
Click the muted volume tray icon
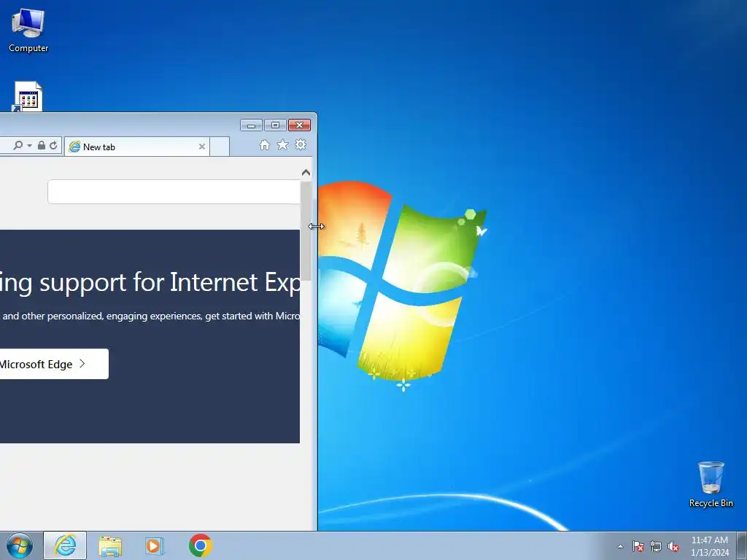pyautogui.click(x=673, y=546)
